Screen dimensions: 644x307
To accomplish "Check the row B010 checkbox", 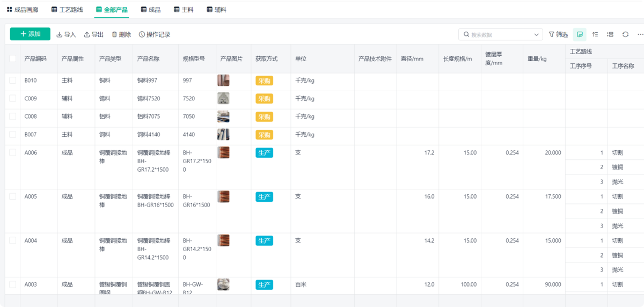I will click(x=12, y=80).
